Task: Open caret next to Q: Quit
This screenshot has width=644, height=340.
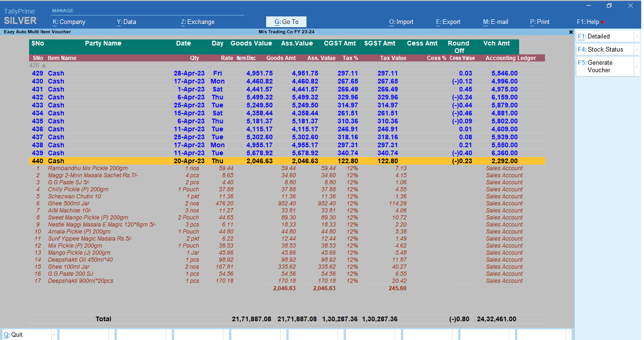Action: point(54,335)
